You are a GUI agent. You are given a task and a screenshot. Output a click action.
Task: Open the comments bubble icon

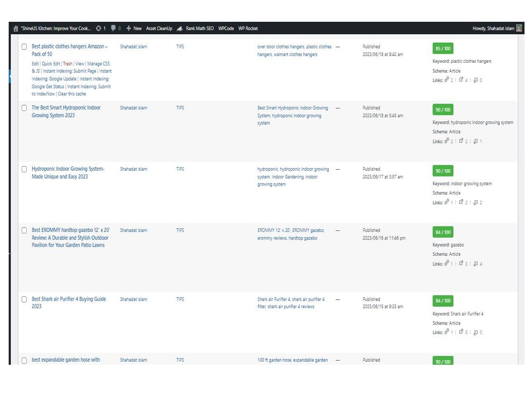[x=113, y=28]
